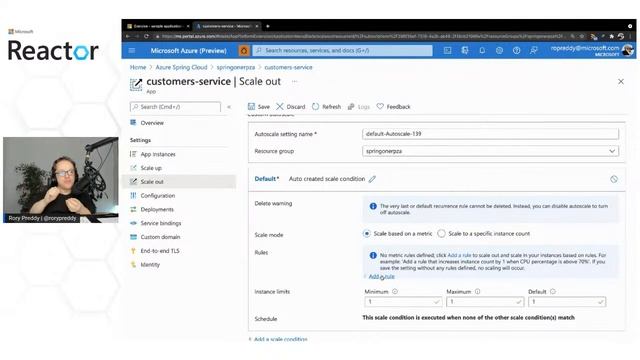Click the Autoscale setting name field
This screenshot has width=640, height=360.
(x=490, y=134)
